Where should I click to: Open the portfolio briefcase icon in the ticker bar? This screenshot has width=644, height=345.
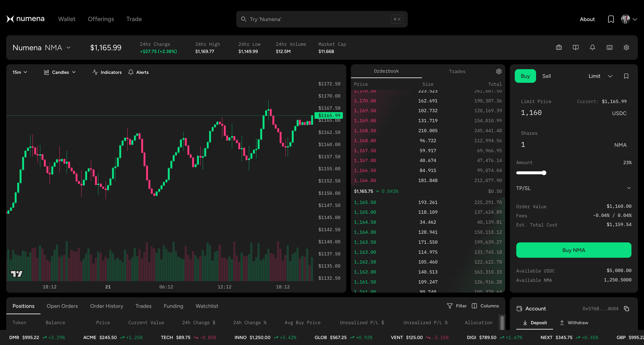(x=559, y=47)
